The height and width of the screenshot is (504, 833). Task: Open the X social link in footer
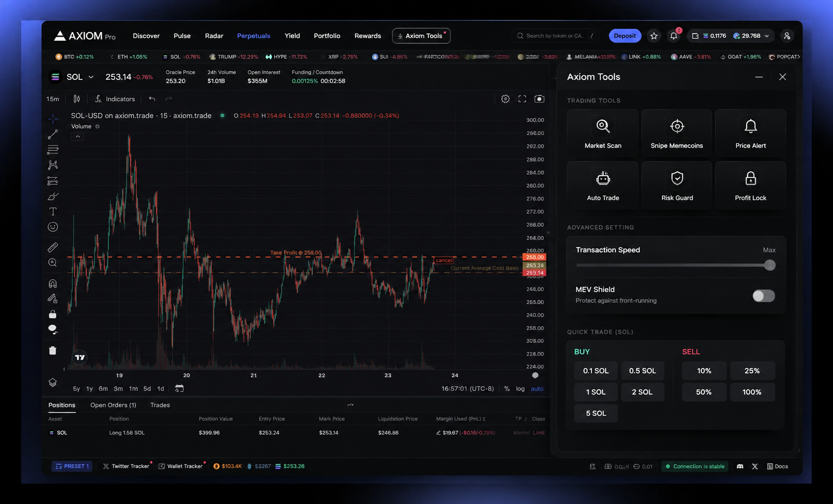coord(755,466)
